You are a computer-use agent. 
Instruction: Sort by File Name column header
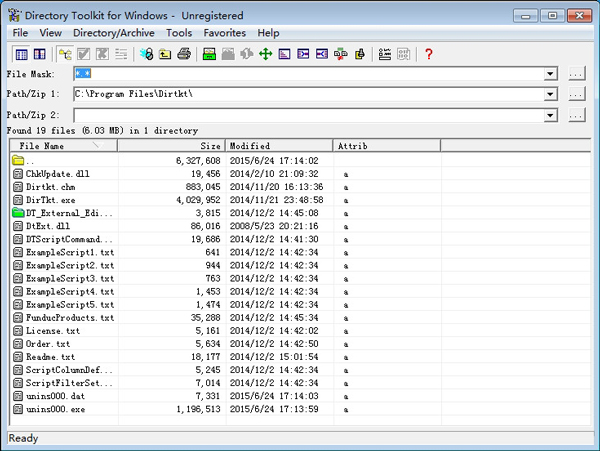[x=64, y=146]
